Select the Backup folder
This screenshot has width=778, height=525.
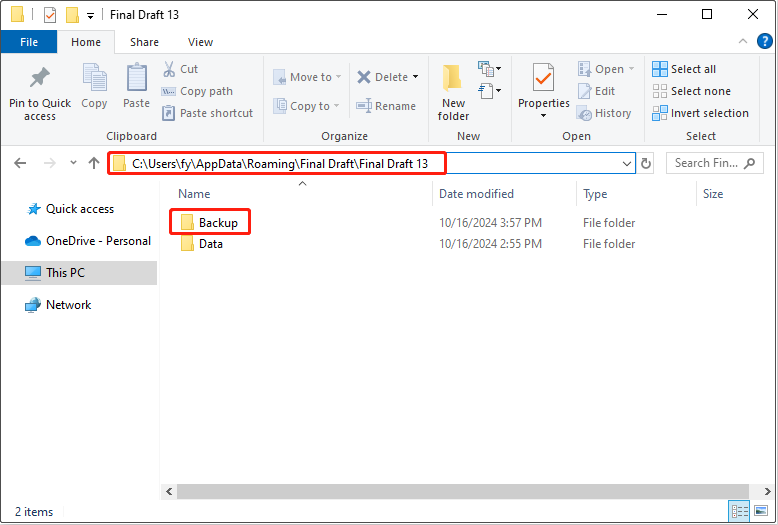(x=210, y=223)
